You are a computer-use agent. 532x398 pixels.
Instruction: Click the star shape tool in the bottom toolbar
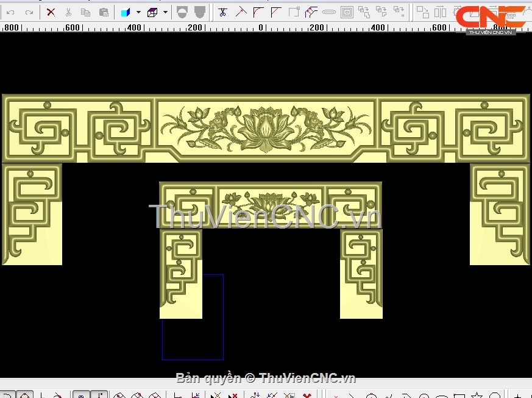(x=478, y=395)
